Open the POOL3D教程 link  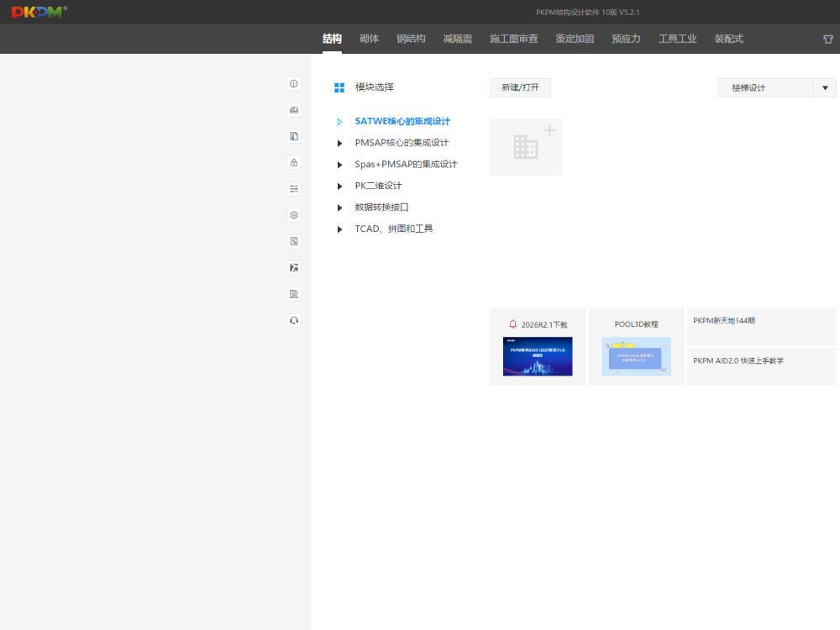point(637,324)
